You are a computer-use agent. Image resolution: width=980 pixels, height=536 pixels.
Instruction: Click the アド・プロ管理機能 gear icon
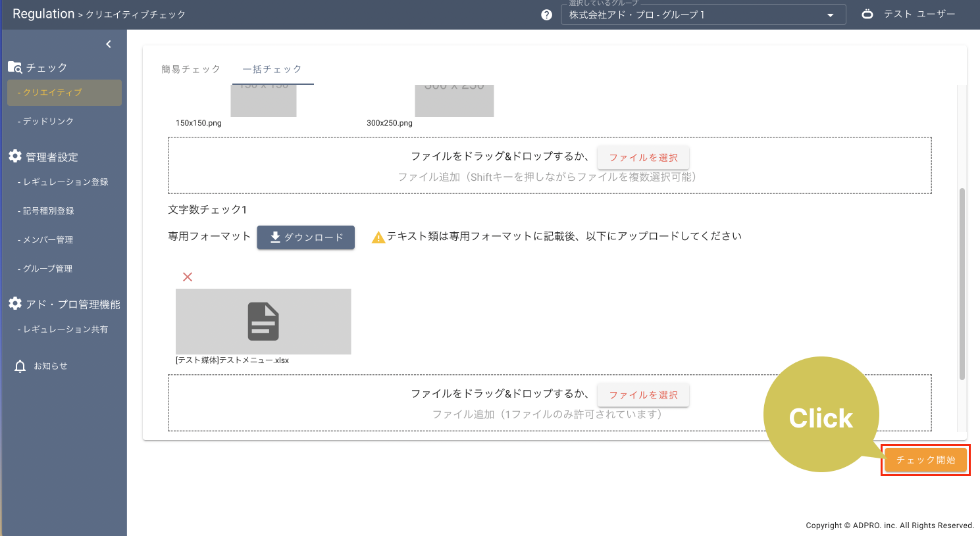click(x=15, y=303)
